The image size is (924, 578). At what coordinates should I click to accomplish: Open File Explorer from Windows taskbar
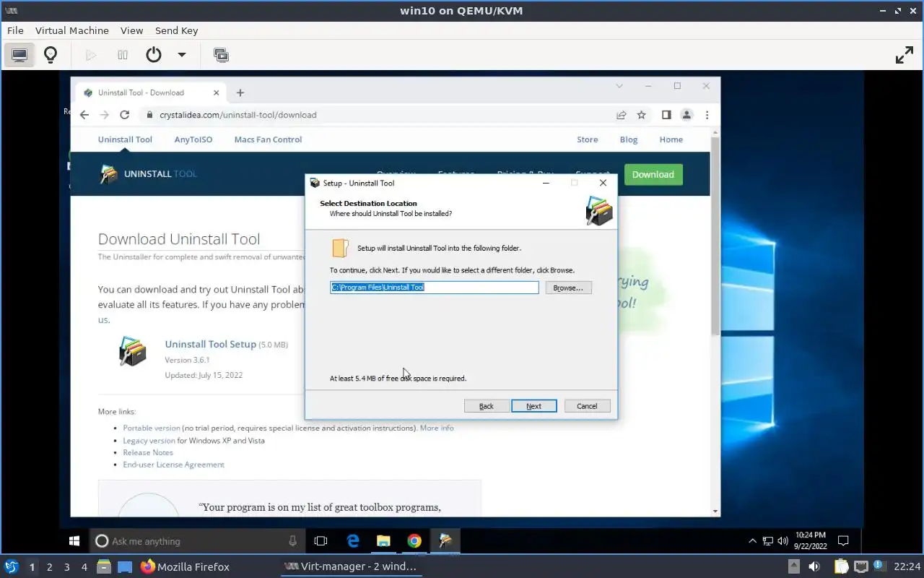[383, 540]
